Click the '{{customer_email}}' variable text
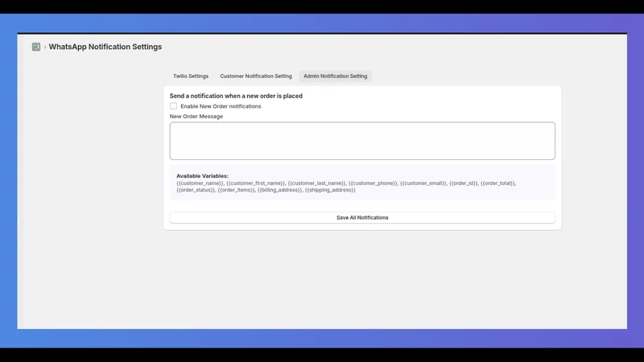The width and height of the screenshot is (644, 362). [x=423, y=183]
